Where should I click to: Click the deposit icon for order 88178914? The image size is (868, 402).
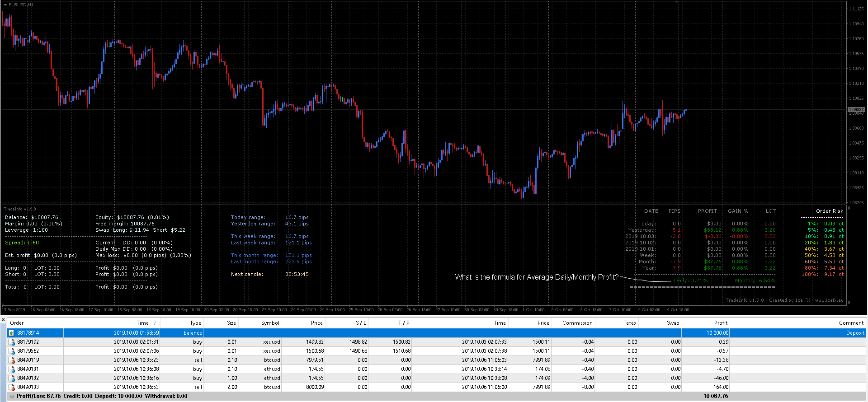(12, 333)
